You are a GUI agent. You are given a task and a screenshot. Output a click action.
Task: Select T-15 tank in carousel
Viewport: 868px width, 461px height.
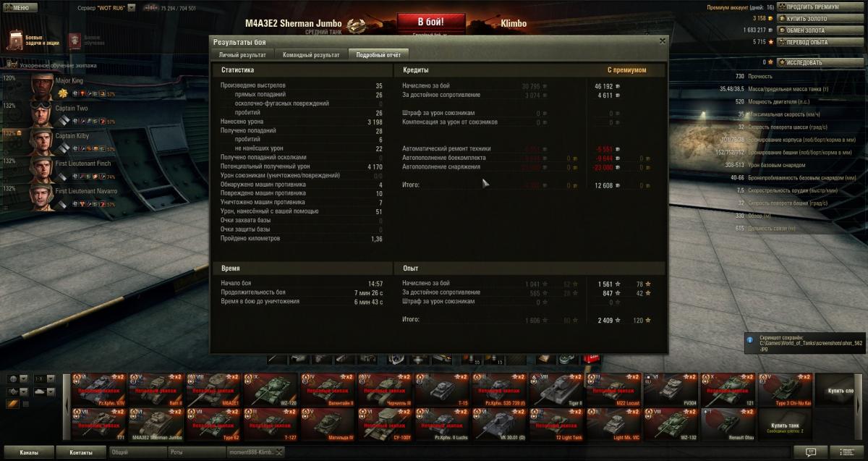pos(443,389)
